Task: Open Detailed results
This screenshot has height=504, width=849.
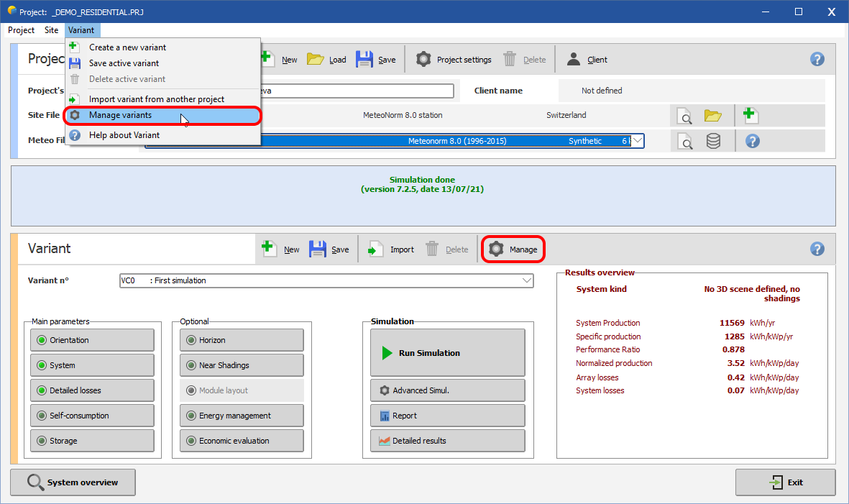Action: (x=448, y=441)
